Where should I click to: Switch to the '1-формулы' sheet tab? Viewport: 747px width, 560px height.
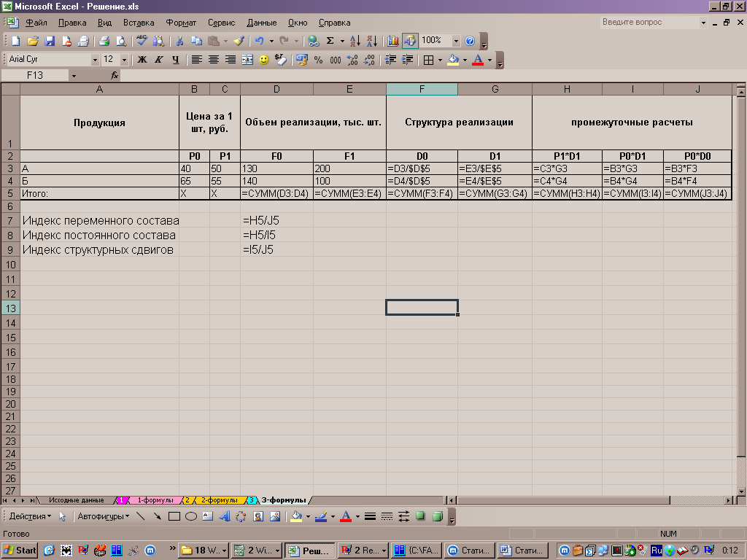155,500
